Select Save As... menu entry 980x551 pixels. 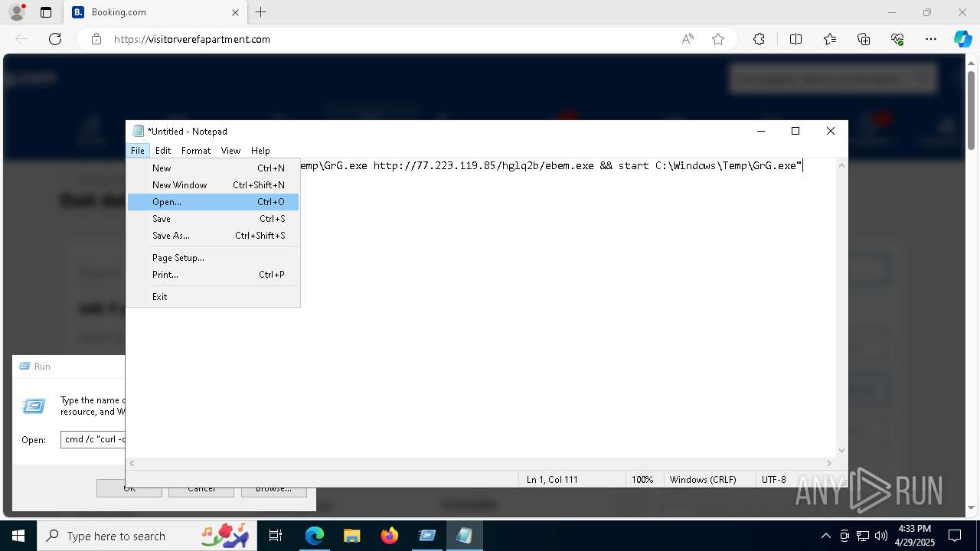coord(213,236)
